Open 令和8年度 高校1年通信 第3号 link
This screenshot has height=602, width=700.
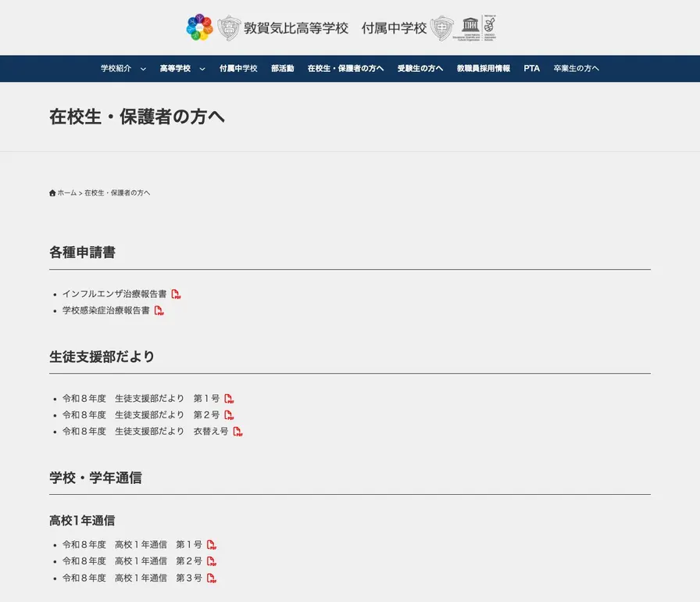(x=132, y=579)
